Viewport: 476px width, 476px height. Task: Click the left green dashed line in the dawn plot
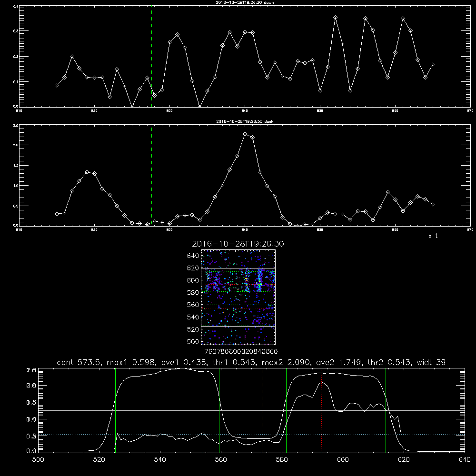tap(151, 57)
